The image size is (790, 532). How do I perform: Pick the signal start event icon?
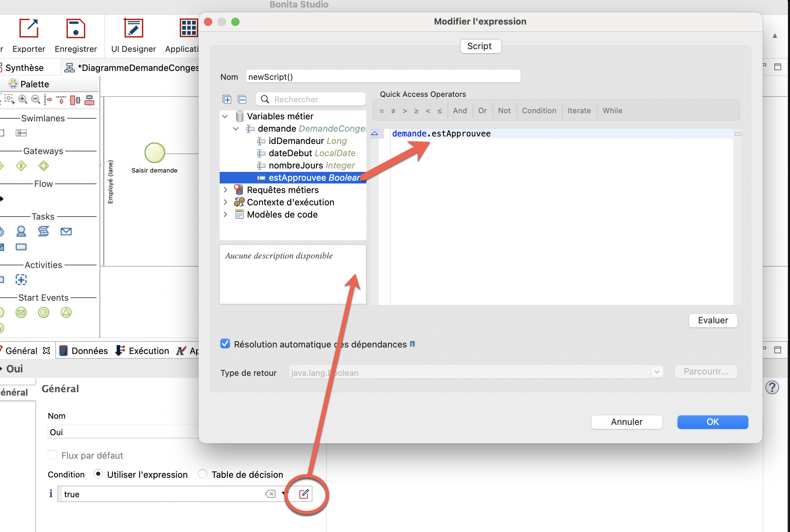click(x=66, y=312)
